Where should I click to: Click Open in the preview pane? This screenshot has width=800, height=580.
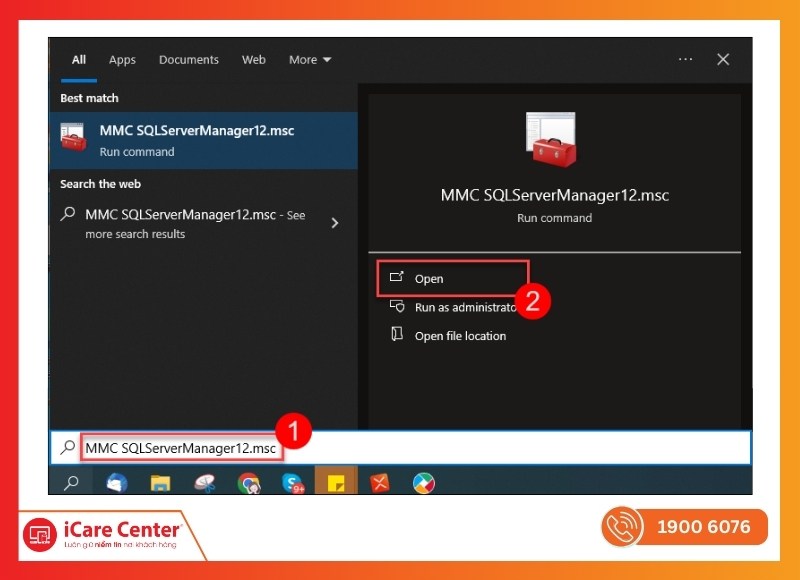pos(453,279)
